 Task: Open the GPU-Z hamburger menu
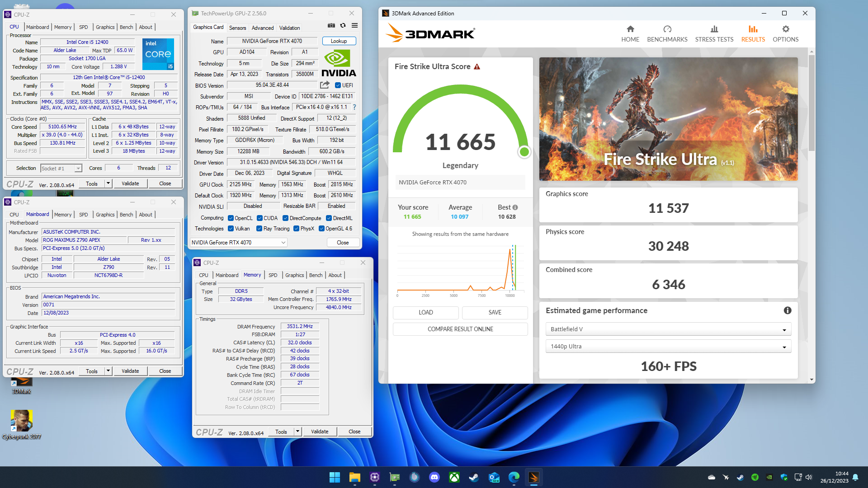click(x=355, y=26)
